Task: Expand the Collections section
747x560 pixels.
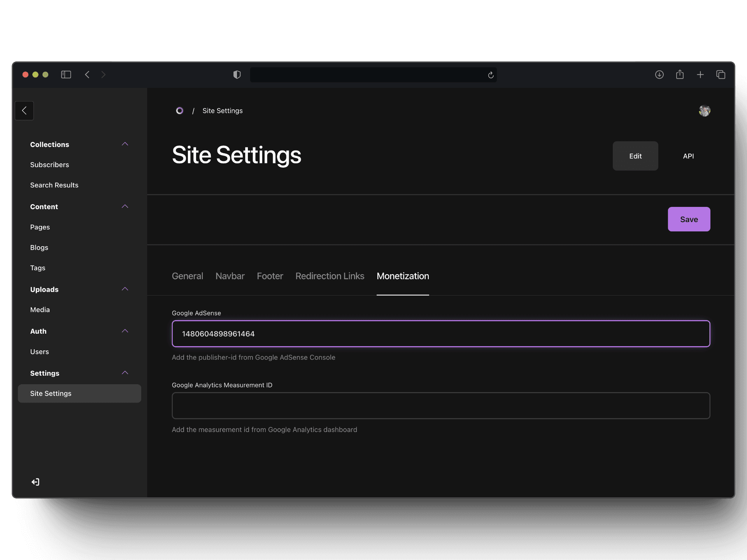Action: [125, 143]
